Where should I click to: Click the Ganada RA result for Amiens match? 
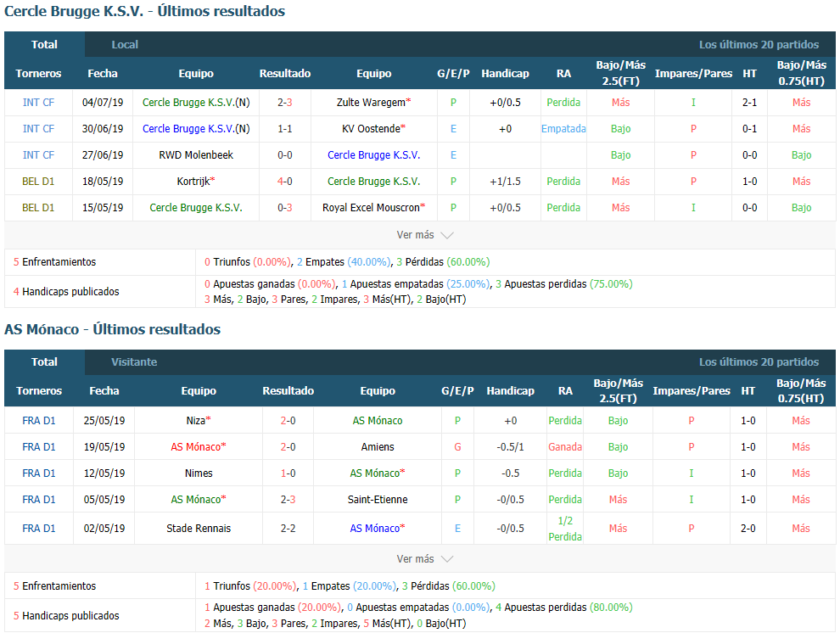click(x=565, y=446)
